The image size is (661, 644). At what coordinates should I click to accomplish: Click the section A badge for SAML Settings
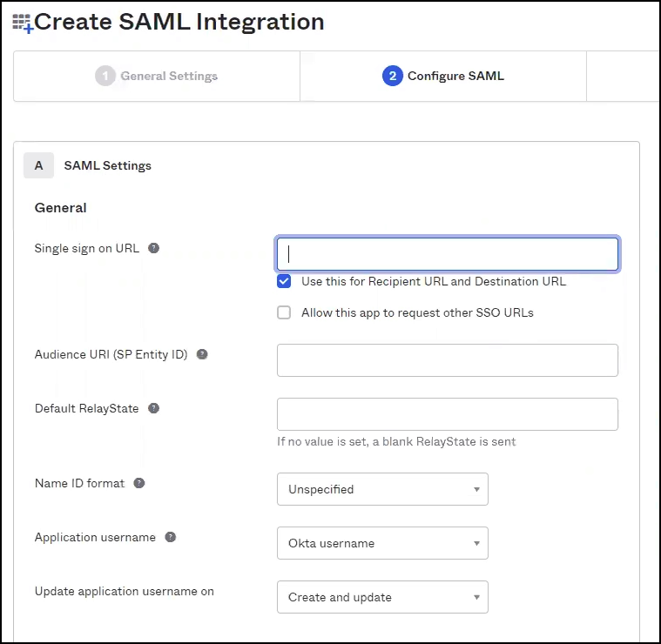(x=38, y=165)
